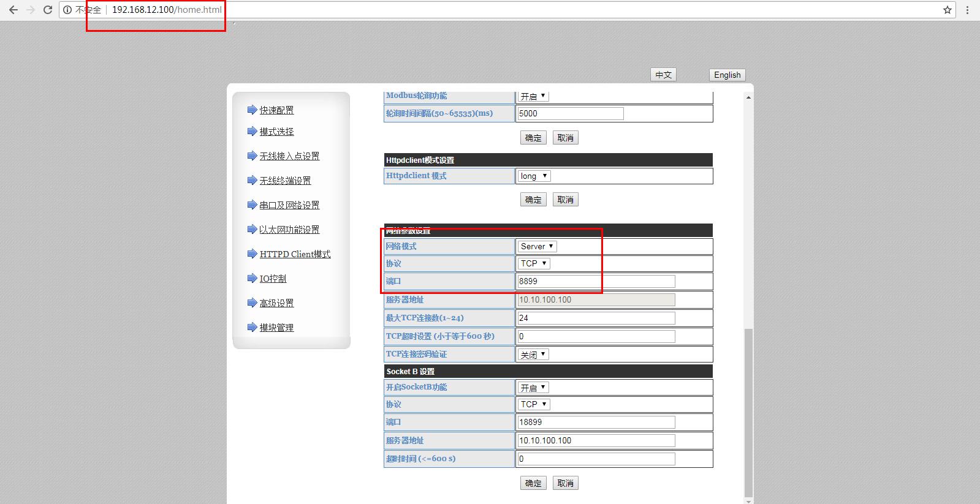Click the site info icon in address bar
The image size is (980, 504).
67,10
